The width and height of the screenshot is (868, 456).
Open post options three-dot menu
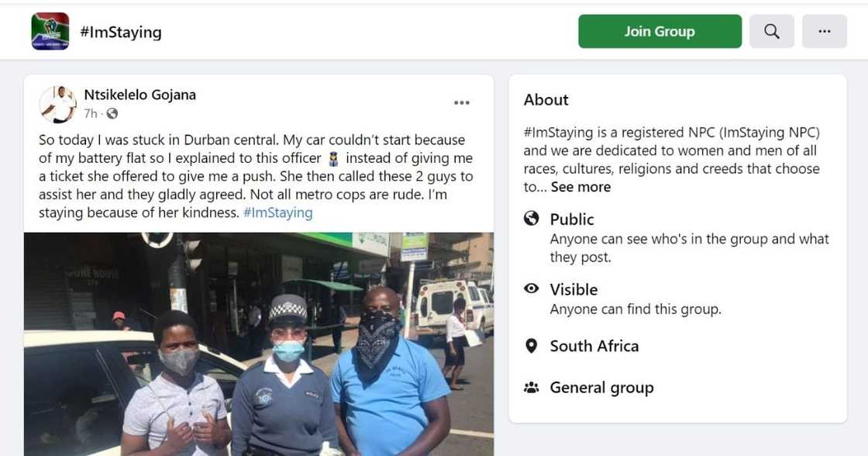pyautogui.click(x=462, y=103)
